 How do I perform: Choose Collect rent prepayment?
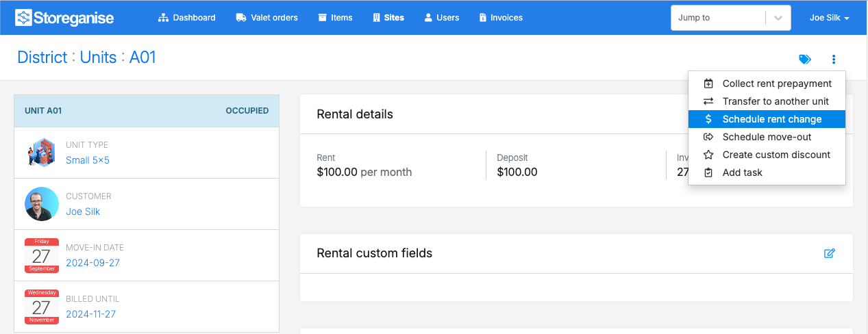coord(777,83)
